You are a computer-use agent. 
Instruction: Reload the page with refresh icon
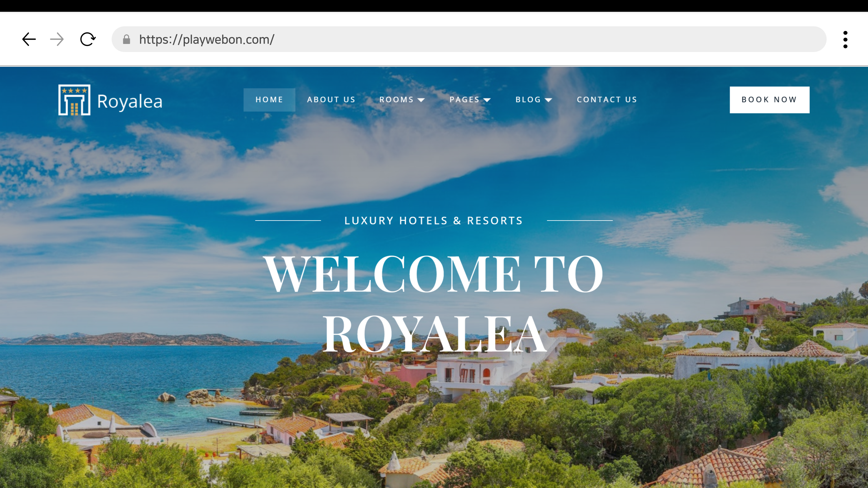[88, 39]
